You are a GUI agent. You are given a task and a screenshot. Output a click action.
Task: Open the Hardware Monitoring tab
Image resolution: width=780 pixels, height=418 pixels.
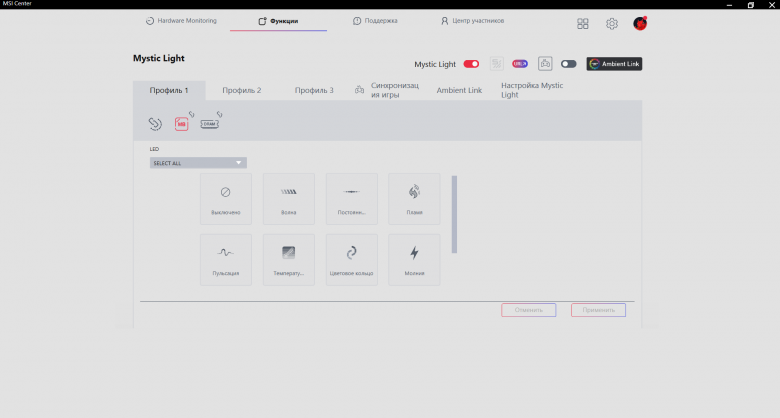click(181, 21)
